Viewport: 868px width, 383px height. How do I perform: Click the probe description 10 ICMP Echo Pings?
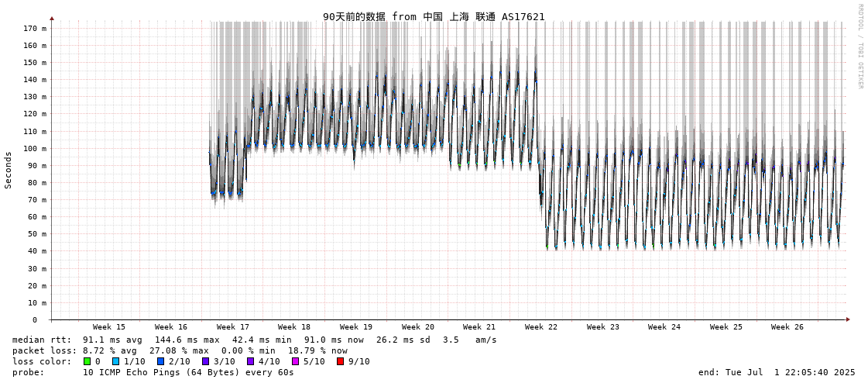pos(188,372)
